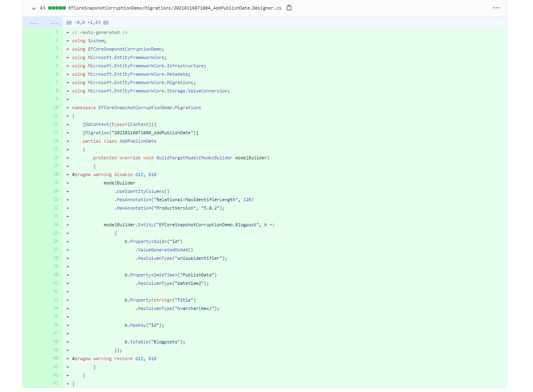Click the green diffstat squares
This screenshot has width=533, height=392.
tap(57, 8)
